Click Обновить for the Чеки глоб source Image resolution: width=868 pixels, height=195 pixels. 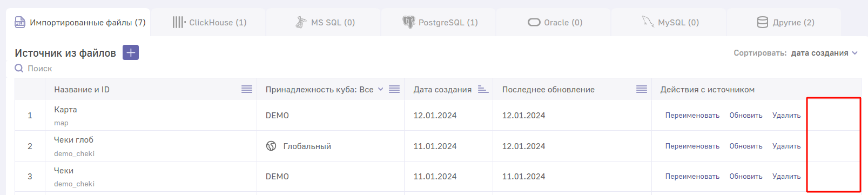tap(746, 146)
